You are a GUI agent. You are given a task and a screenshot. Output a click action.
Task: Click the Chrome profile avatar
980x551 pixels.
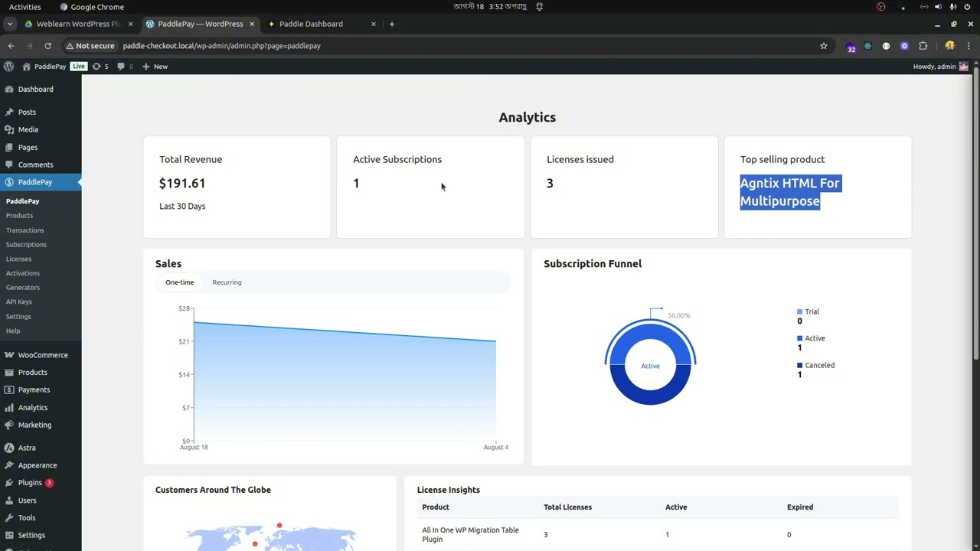[x=950, y=46]
